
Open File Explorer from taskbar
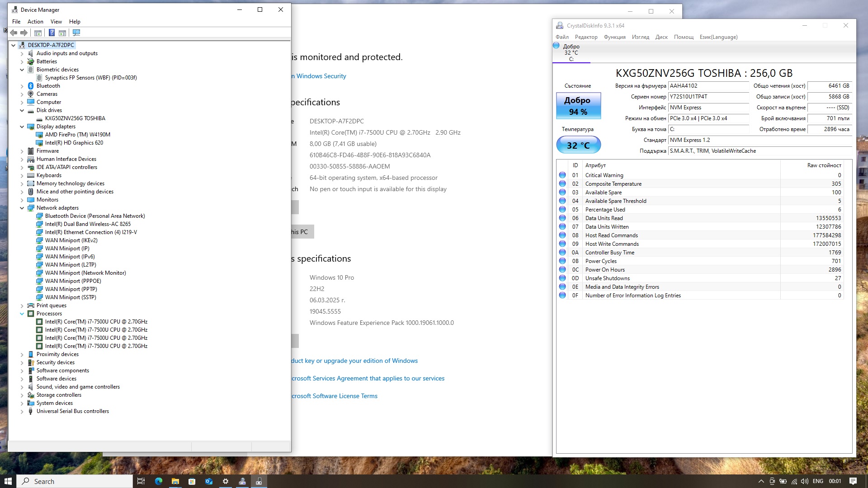[x=175, y=481]
